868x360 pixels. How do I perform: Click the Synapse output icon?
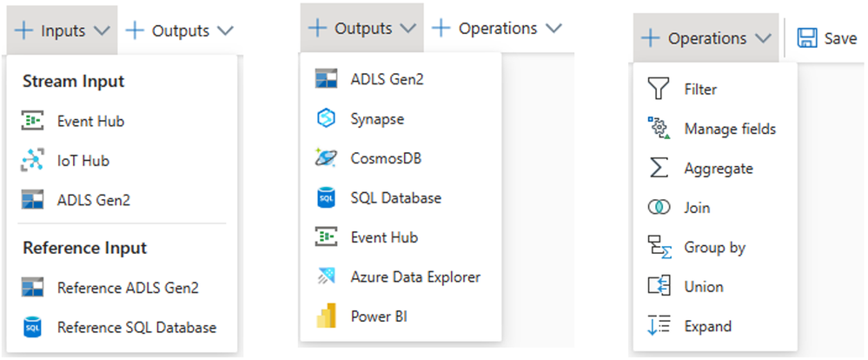point(326,119)
